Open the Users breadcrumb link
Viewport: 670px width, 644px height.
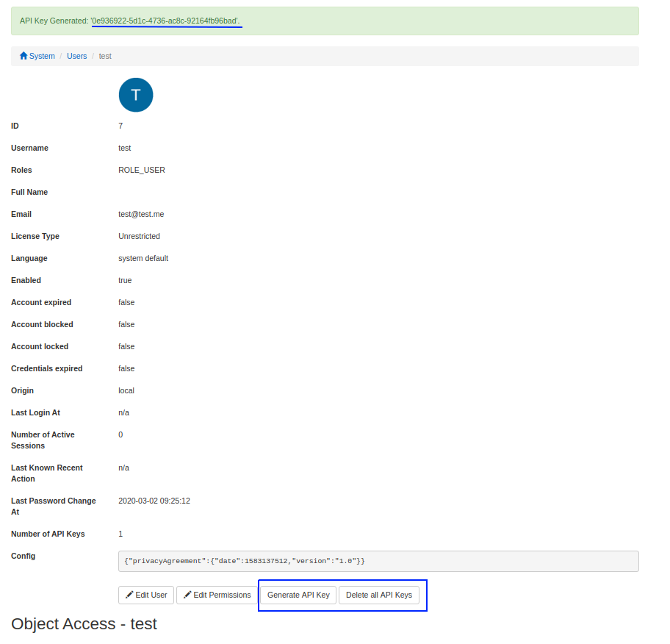coord(76,56)
